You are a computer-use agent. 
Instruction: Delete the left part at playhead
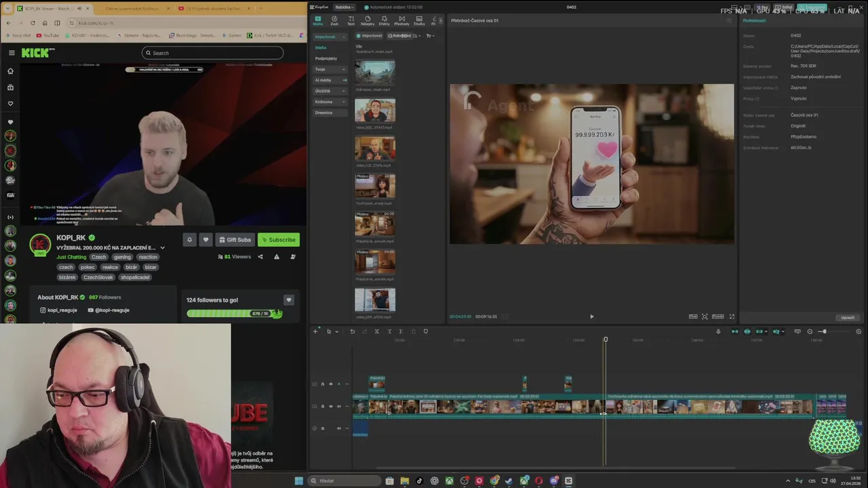(x=389, y=331)
